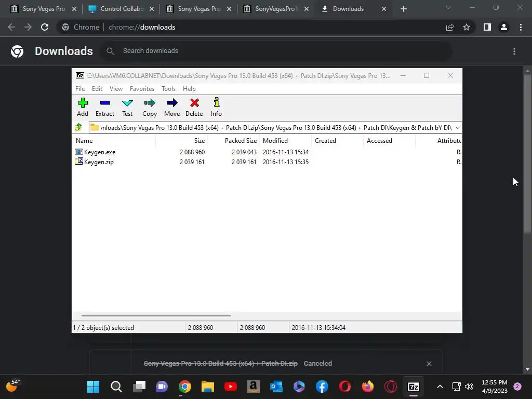Sort by the Created column header
Screen dimensions: 532x399
click(x=338, y=140)
